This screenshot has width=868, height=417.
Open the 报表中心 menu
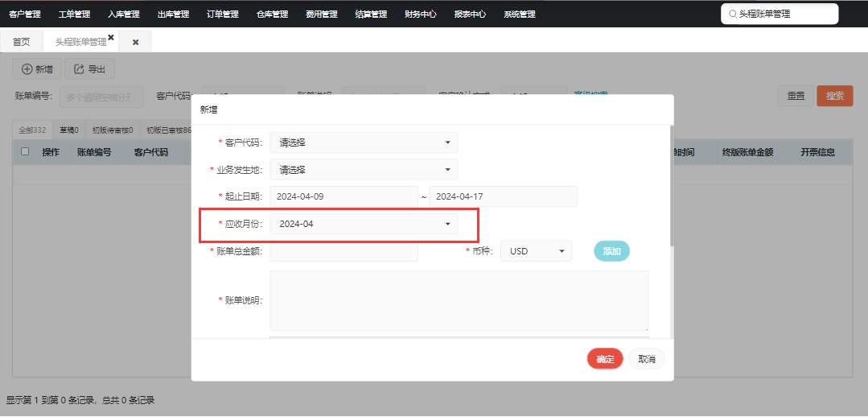coord(470,14)
